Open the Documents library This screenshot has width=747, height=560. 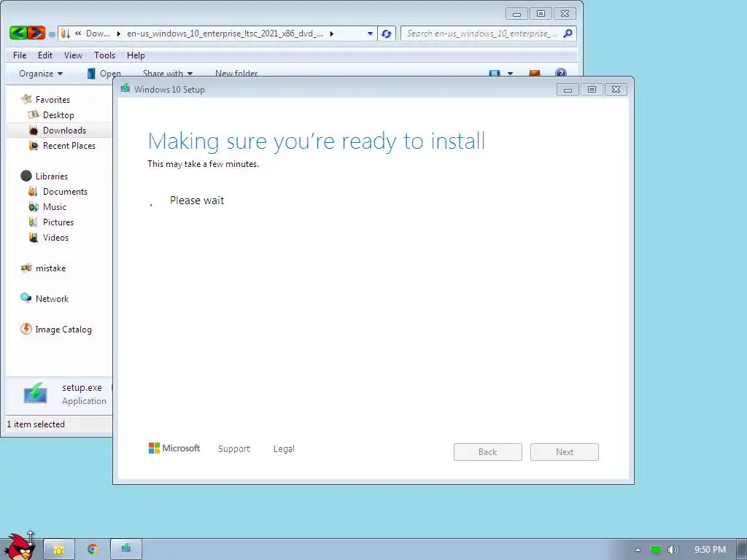tap(65, 192)
